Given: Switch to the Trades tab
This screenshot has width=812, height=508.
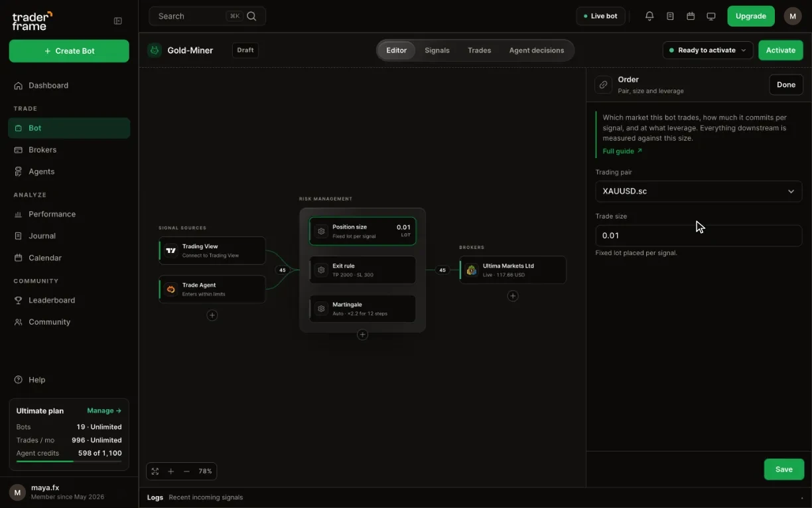Looking at the screenshot, I should coord(480,50).
